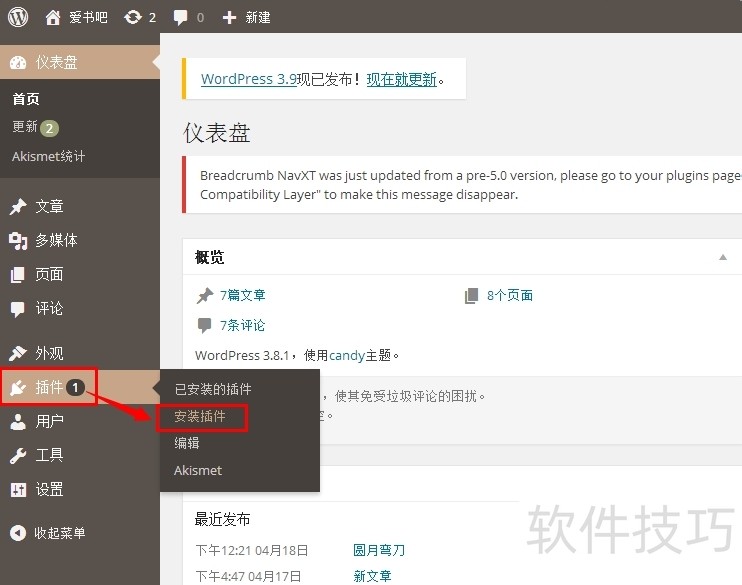This screenshot has width=742, height=585.
Task: Open the post 圆月弯刀
Action: pyautogui.click(x=379, y=550)
